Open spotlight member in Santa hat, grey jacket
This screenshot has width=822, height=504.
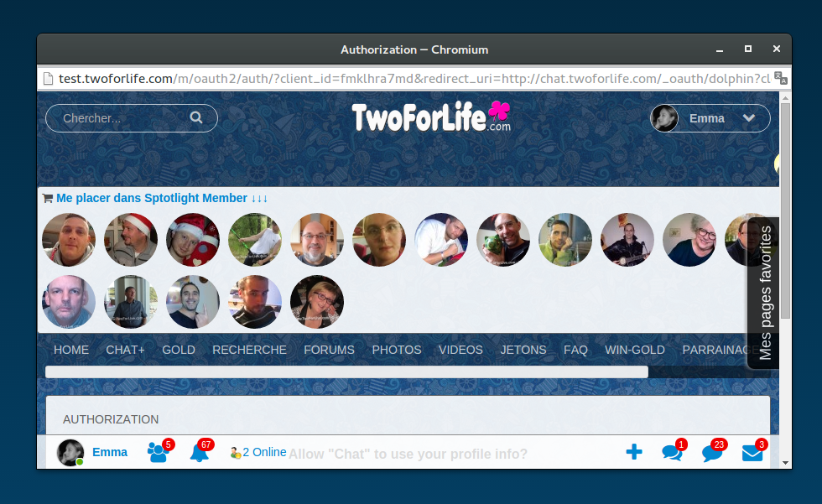click(x=131, y=240)
